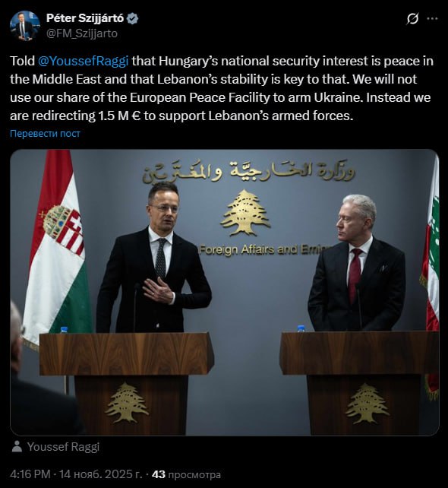The width and height of the screenshot is (448, 488).
Task: Click the tweet body text
Action: 222,88
